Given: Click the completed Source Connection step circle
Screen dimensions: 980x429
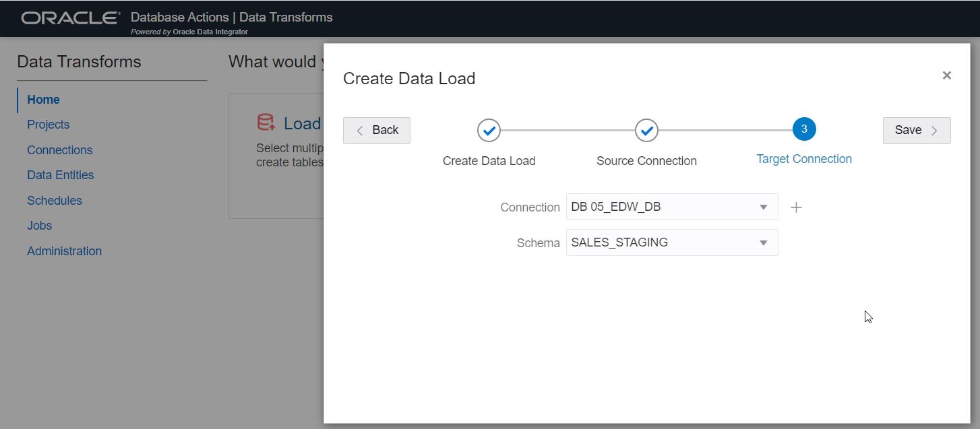Looking at the screenshot, I should click(646, 130).
